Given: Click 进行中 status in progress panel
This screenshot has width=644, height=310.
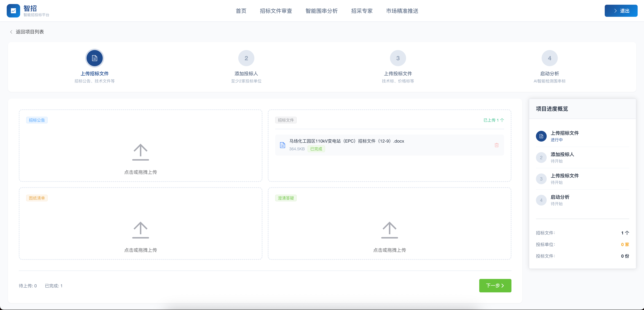Looking at the screenshot, I should pos(557,140).
